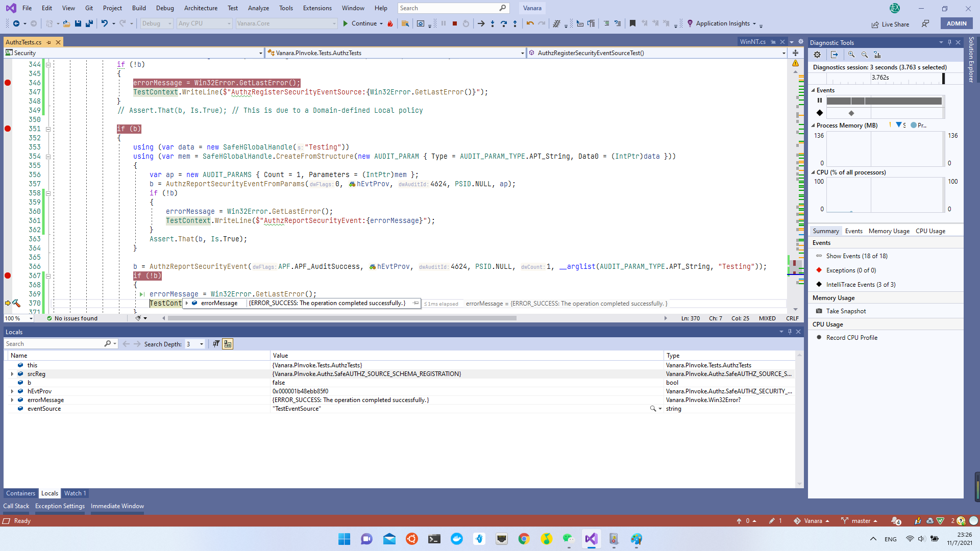Image resolution: width=980 pixels, height=551 pixels.
Task: Click the feedback icon next to Live Share
Action: click(925, 24)
